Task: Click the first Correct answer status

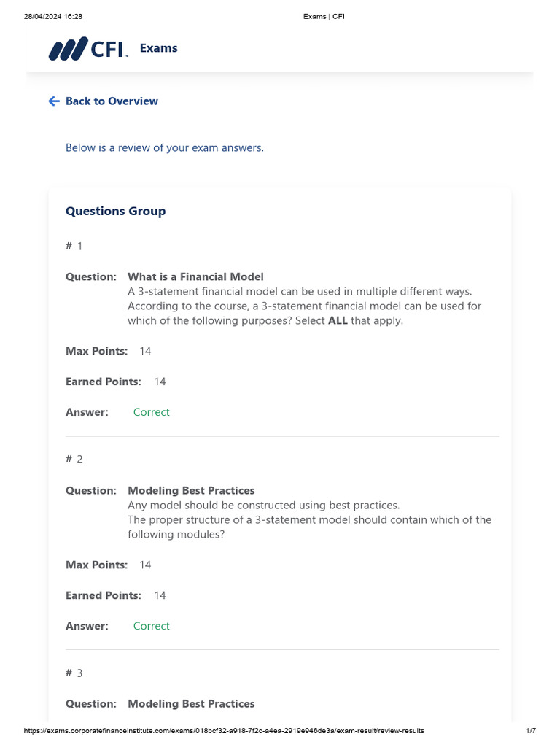Action: coord(152,412)
